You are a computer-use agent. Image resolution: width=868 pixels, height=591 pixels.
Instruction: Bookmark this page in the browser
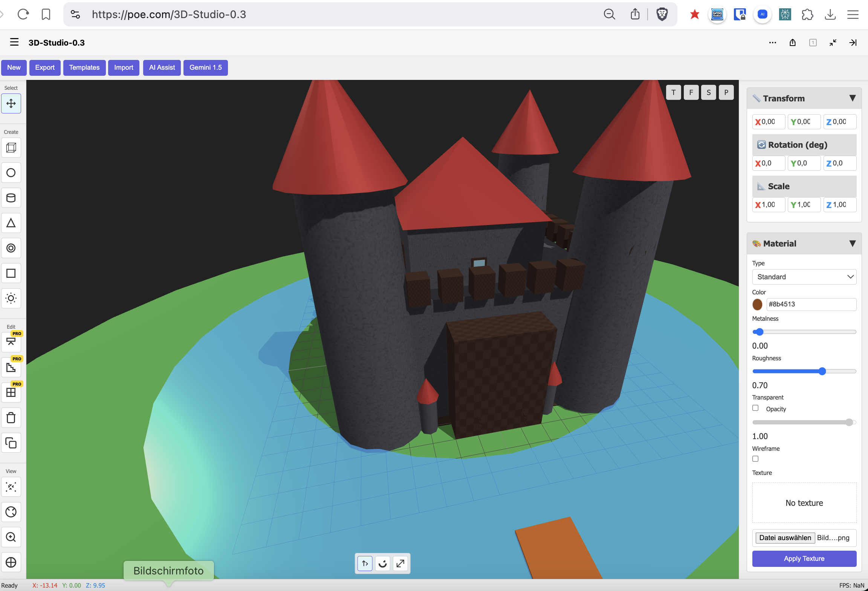click(46, 14)
